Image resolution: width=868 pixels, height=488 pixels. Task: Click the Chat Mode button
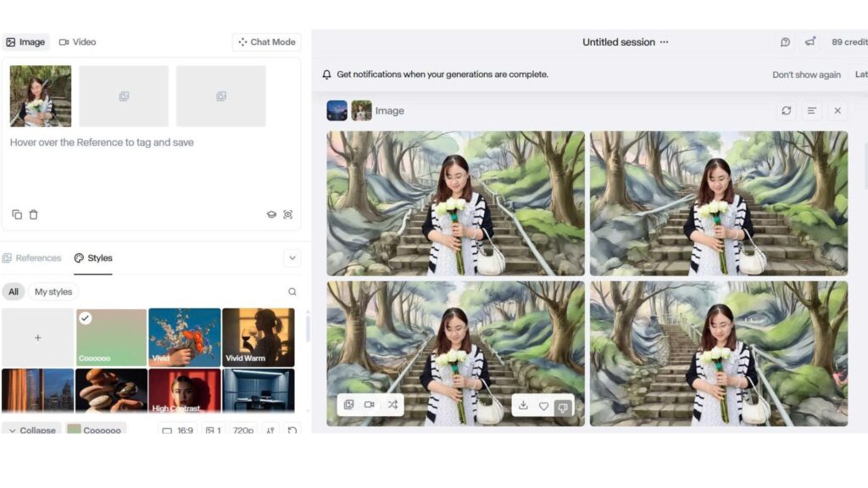click(266, 42)
